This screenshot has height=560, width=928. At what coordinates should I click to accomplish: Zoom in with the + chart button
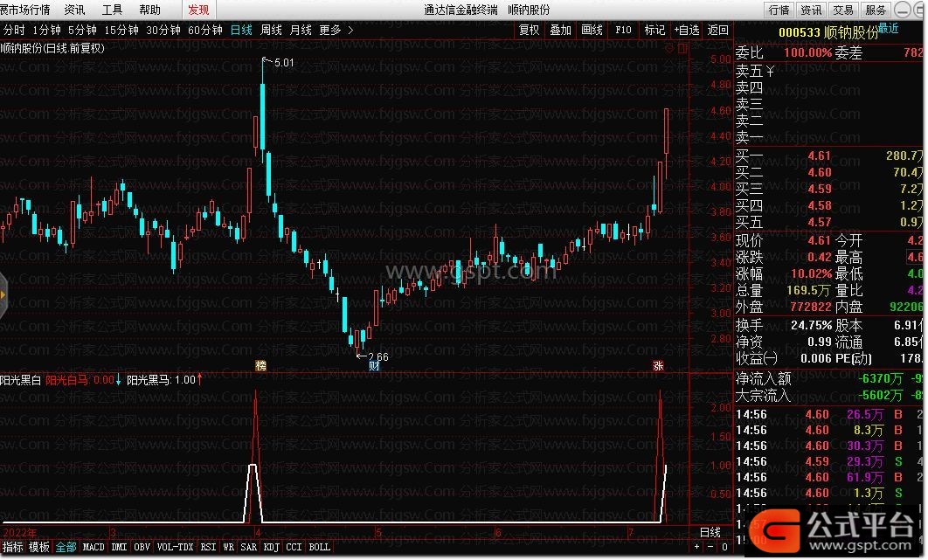pyautogui.click(x=696, y=547)
